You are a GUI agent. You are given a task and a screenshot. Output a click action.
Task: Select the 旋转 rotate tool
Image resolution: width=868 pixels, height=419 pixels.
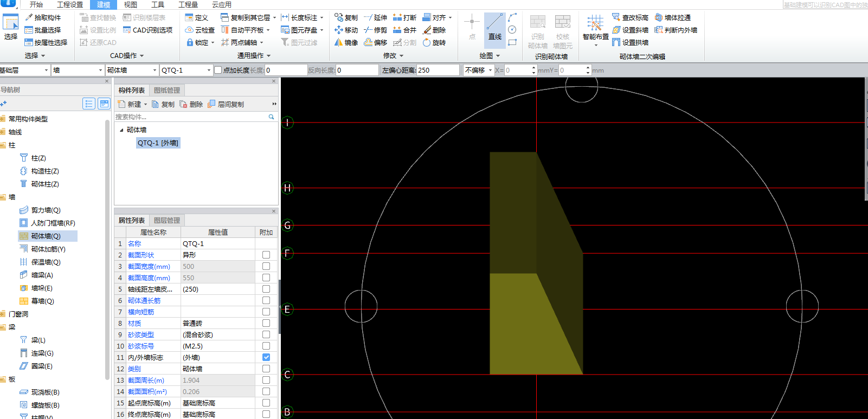[434, 42]
